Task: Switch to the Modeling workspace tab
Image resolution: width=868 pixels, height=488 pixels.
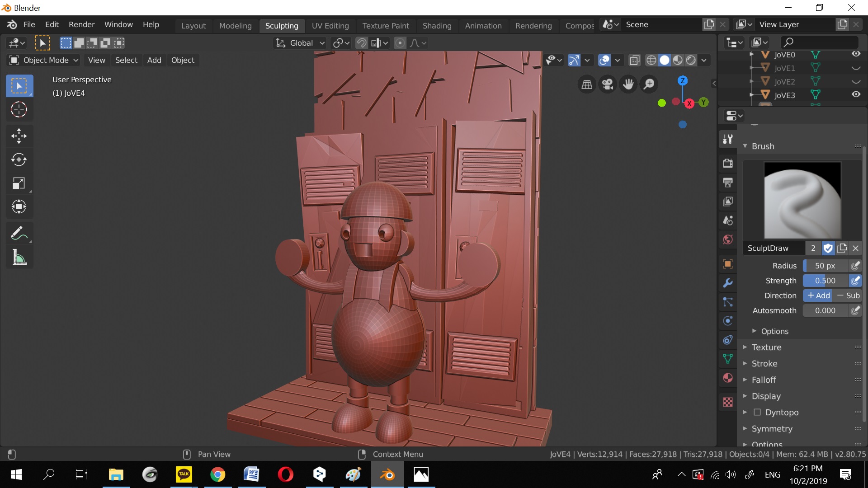Action: click(235, 26)
